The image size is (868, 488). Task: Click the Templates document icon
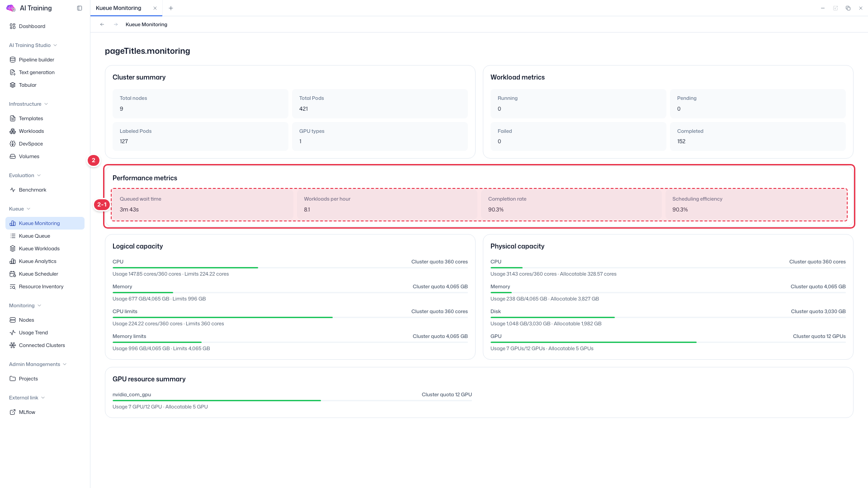[x=13, y=118]
